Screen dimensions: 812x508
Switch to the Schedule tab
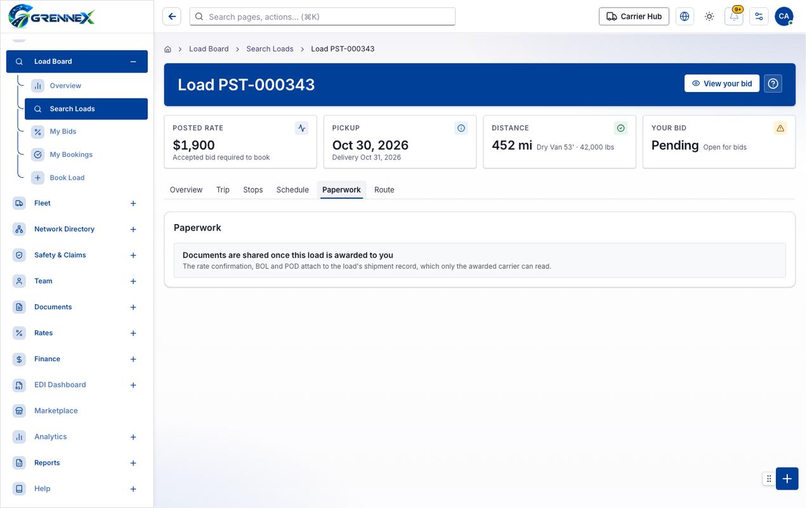(292, 190)
